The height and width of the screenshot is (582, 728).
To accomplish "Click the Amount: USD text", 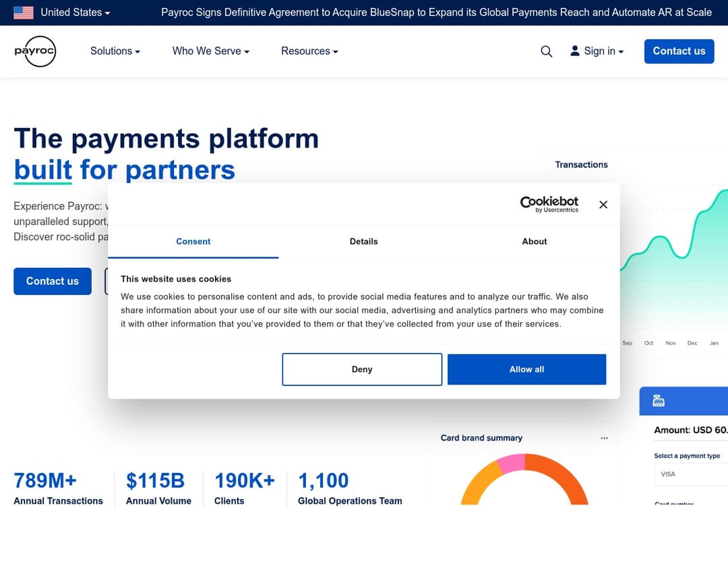I will [690, 430].
